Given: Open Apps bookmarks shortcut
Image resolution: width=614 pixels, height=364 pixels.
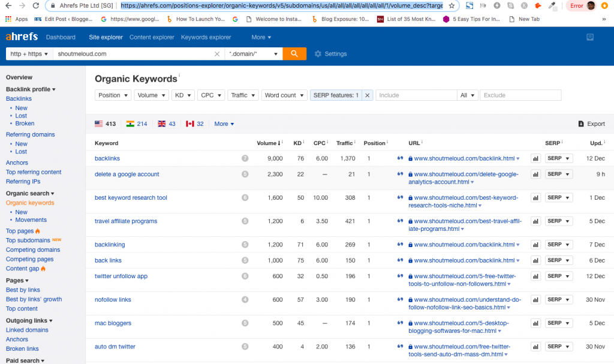Looking at the screenshot, I should point(16,19).
